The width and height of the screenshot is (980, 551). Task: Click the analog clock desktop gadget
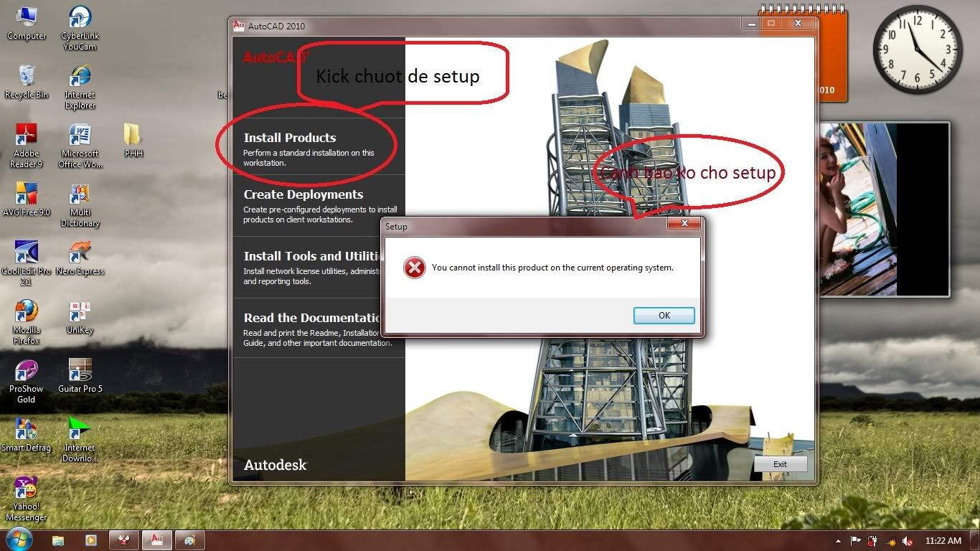917,50
